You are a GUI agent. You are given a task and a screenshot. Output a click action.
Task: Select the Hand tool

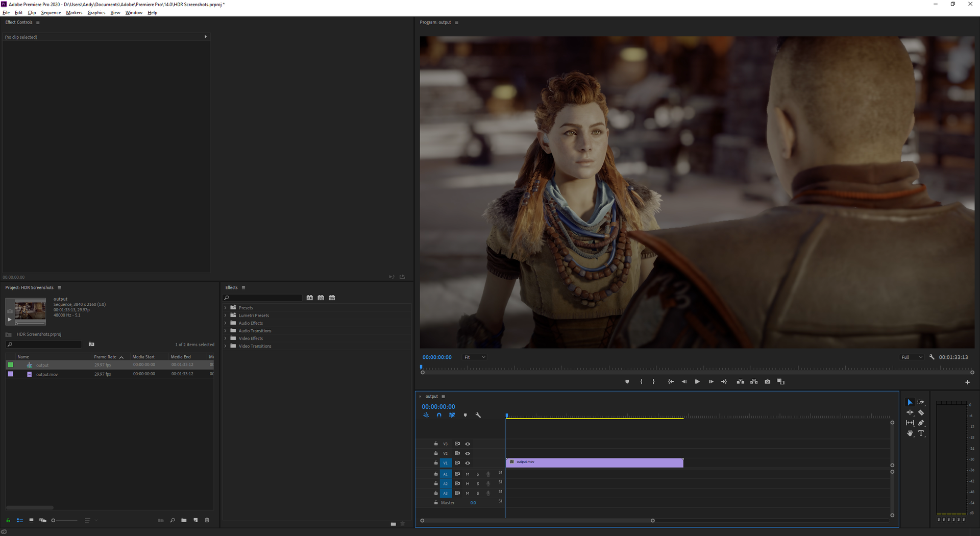pos(910,433)
